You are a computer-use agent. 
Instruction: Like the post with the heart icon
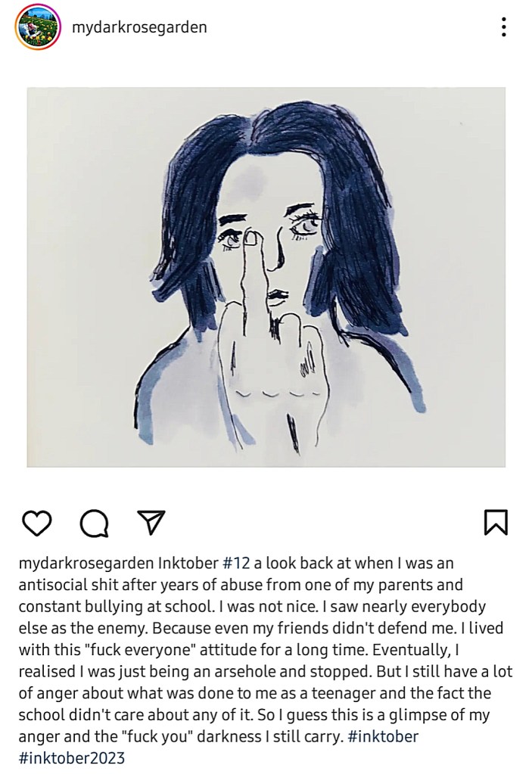37,524
